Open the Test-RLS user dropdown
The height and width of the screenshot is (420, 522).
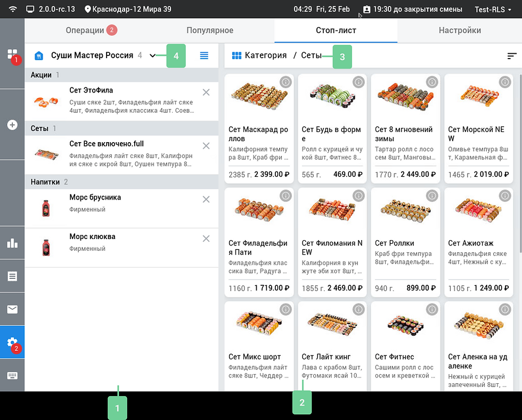coord(493,10)
